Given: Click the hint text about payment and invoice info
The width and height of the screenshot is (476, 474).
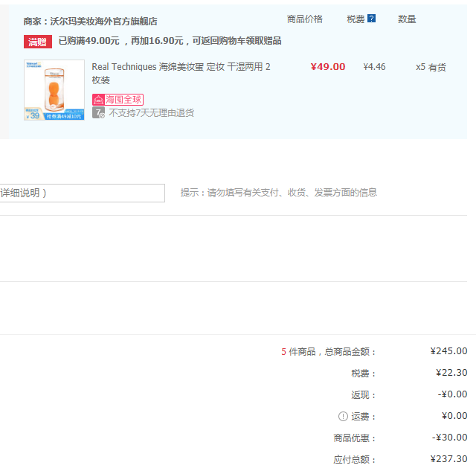Looking at the screenshot, I should (x=279, y=193).
